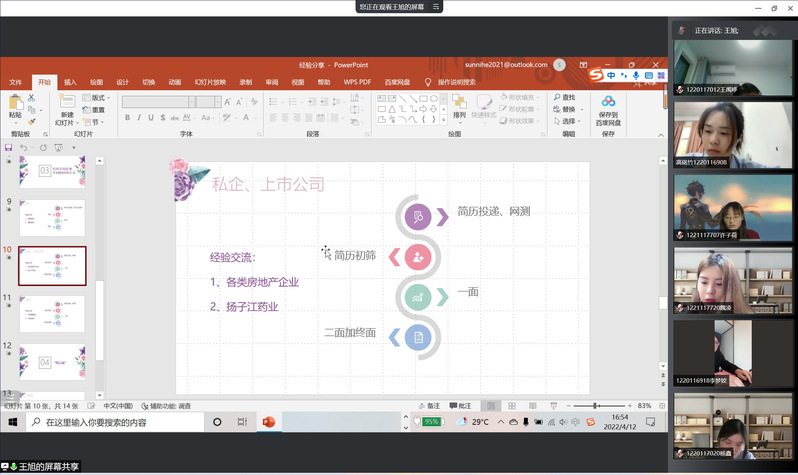This screenshot has height=475, width=798.
Task: Open the Insert (插入) ribbon tab
Action: tap(70, 82)
